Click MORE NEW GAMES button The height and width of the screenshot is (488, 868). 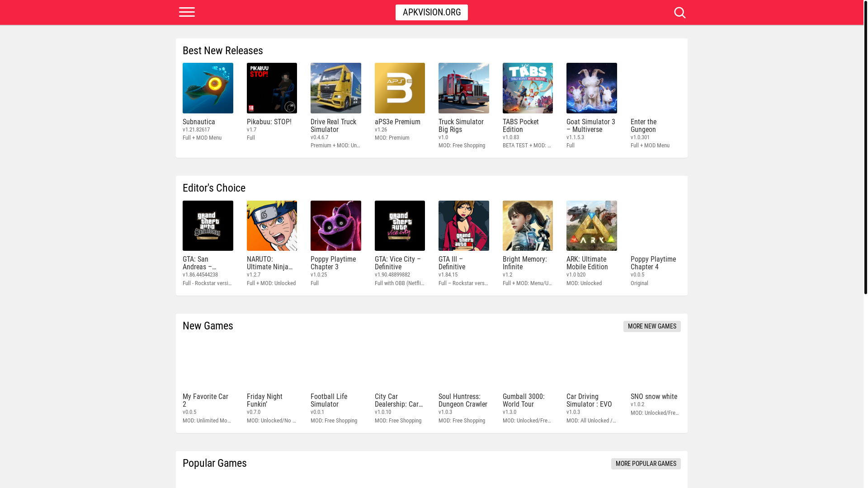click(652, 326)
